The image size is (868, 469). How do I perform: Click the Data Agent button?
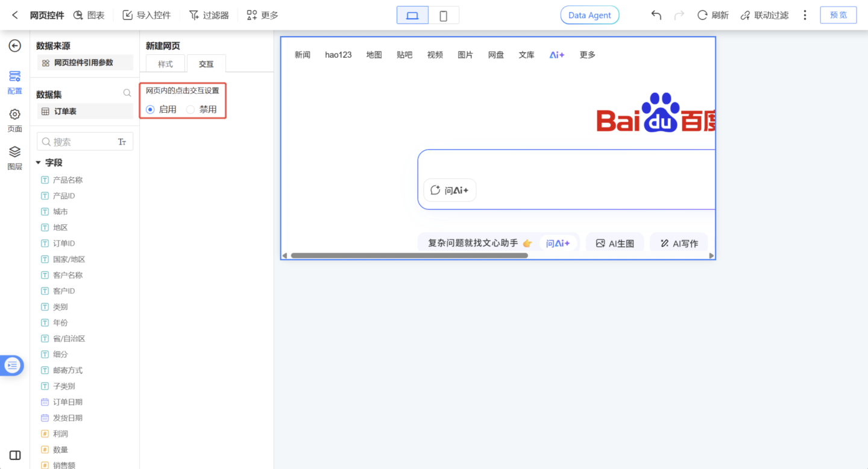click(590, 15)
